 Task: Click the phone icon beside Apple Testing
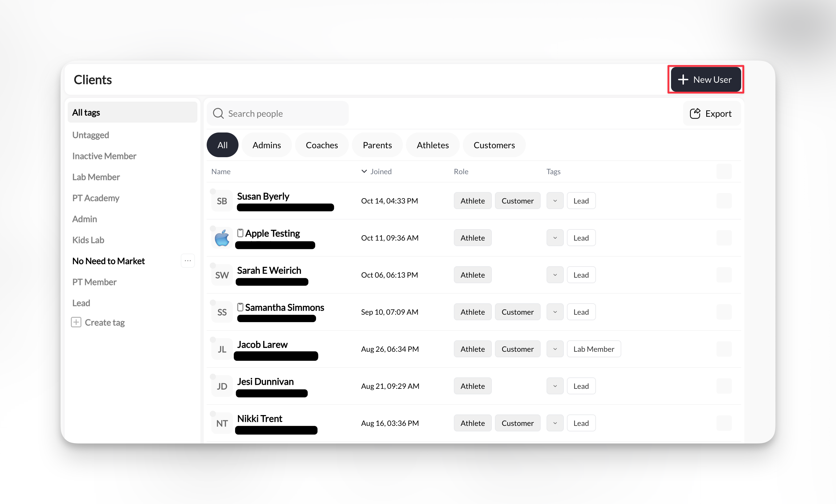click(x=240, y=233)
